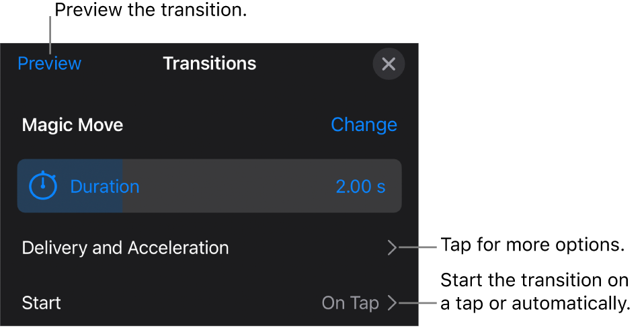Click the word Delivery in the row
This screenshot has height=328, width=644.
[55, 248]
